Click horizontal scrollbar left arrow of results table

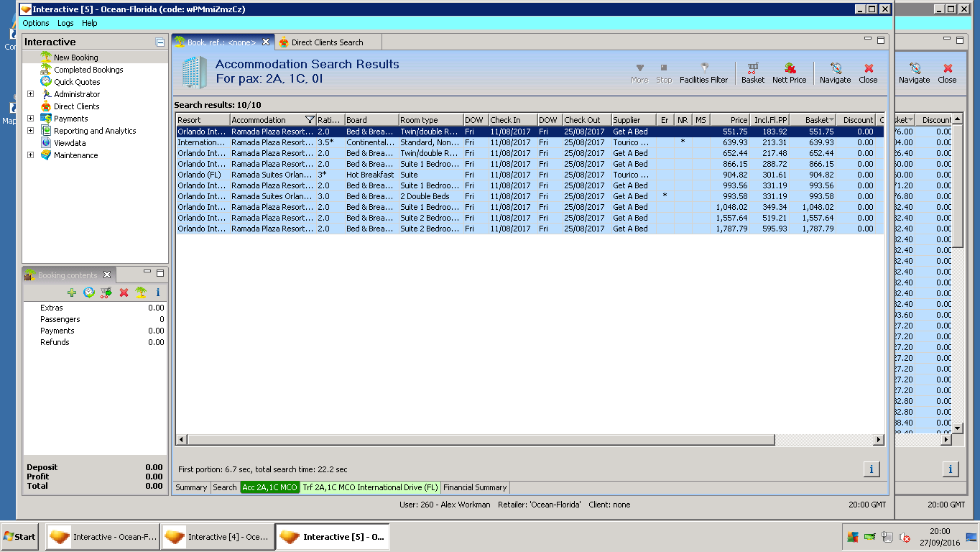(182, 439)
